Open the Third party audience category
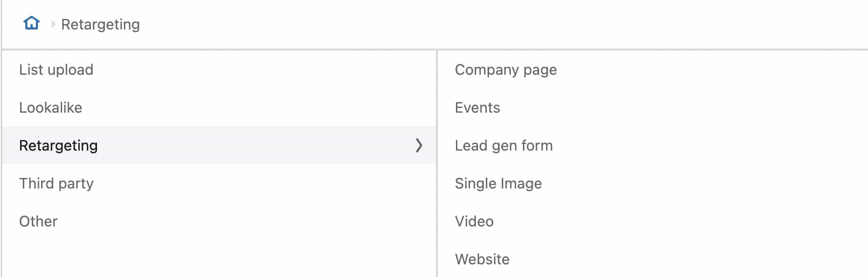The width and height of the screenshot is (868, 277). 219,183
